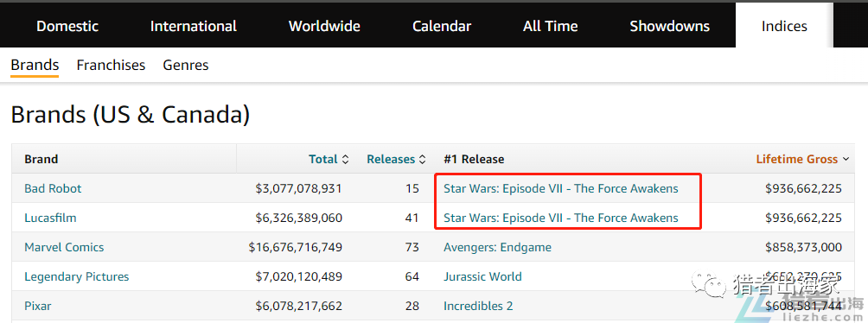This screenshot has height=323, width=868.
Task: Open the Lucasfilm brand link
Action: pos(50,218)
